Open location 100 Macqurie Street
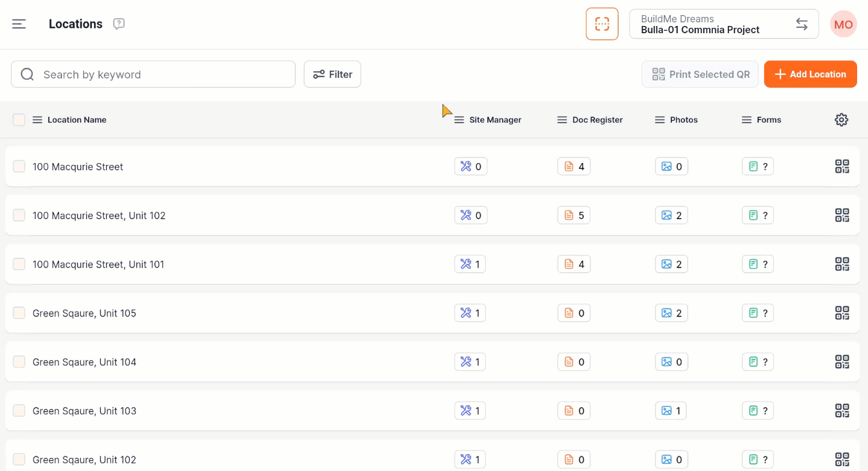This screenshot has height=471, width=868. point(78,167)
